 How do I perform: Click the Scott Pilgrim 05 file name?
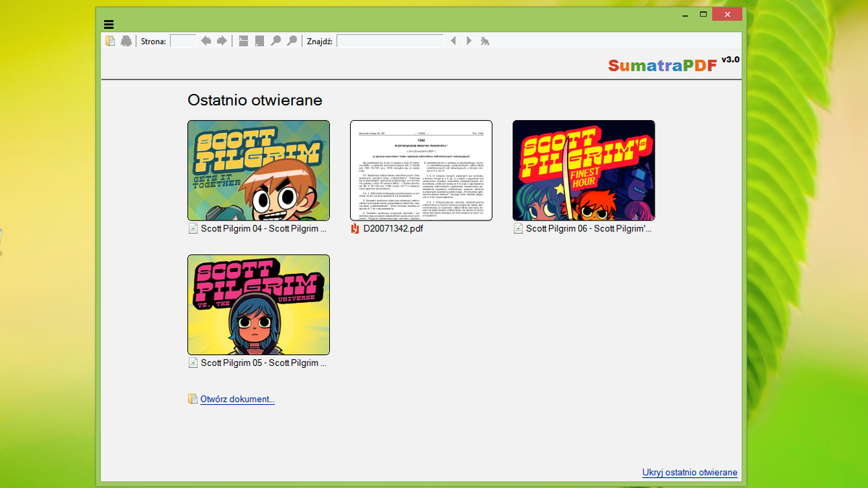(264, 363)
